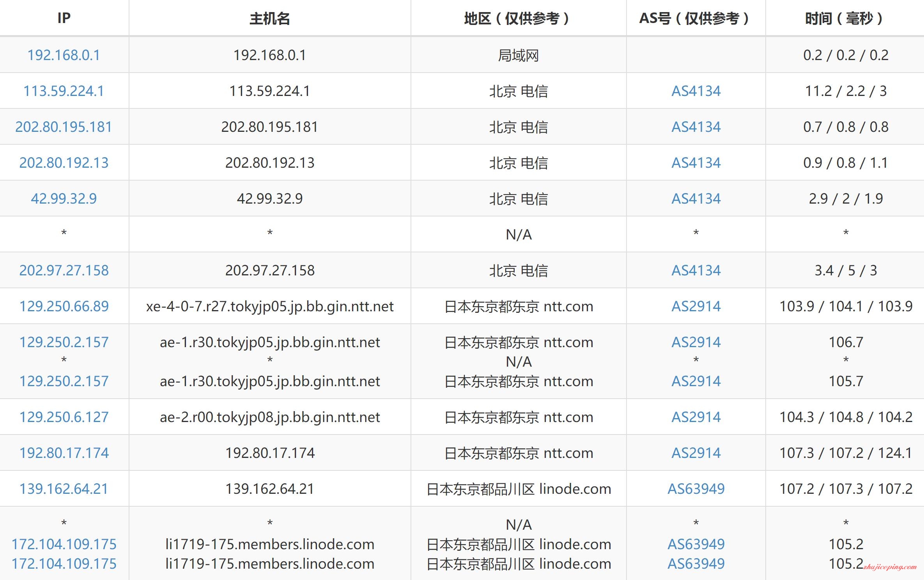The height and width of the screenshot is (580, 924).
Task: Open AS4134 link in the 202.97.27.158 row
Action: [x=696, y=270]
